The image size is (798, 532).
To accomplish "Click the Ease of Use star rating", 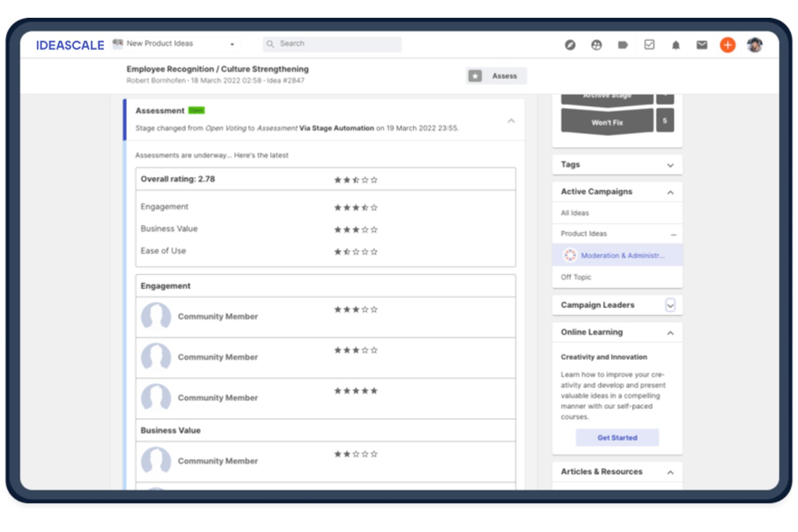I will [356, 252].
